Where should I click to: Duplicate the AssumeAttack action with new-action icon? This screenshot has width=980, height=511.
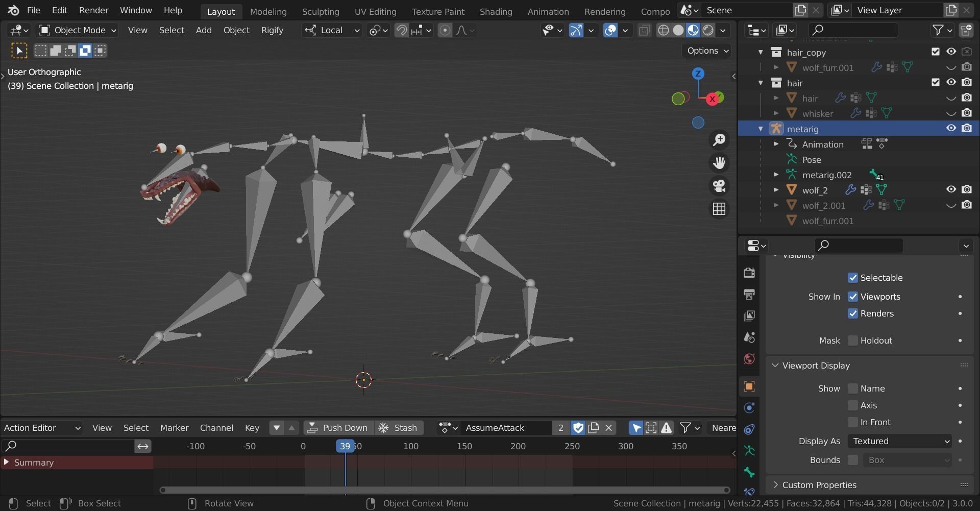point(594,428)
